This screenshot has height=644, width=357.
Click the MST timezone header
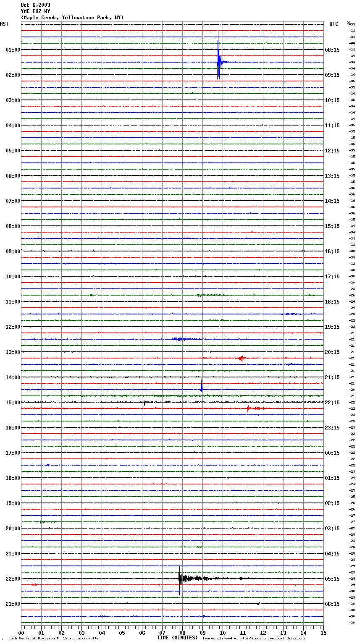(4, 24)
